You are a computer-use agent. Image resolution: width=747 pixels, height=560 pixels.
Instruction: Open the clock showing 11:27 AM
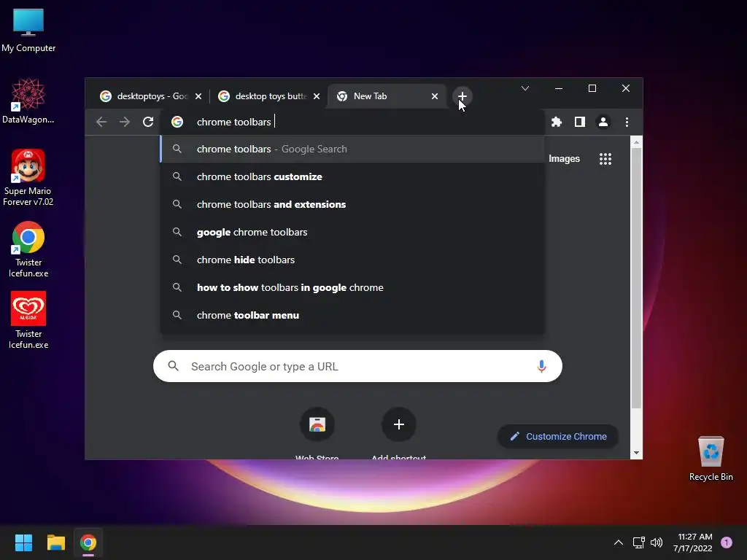[693, 542]
